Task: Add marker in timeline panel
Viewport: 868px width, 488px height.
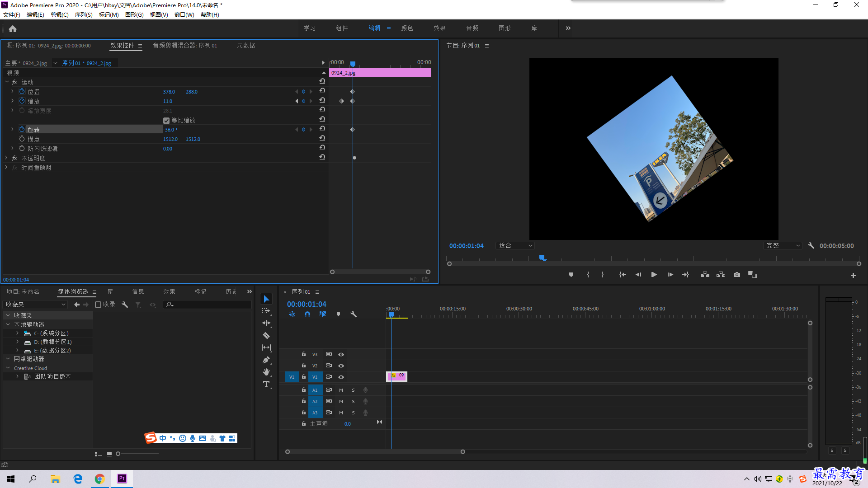Action: (338, 314)
